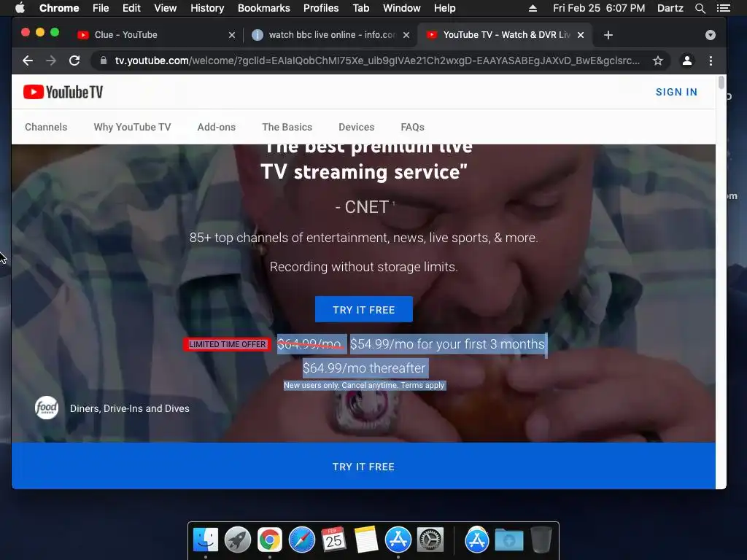Close the YouTube TV tab

[581, 35]
